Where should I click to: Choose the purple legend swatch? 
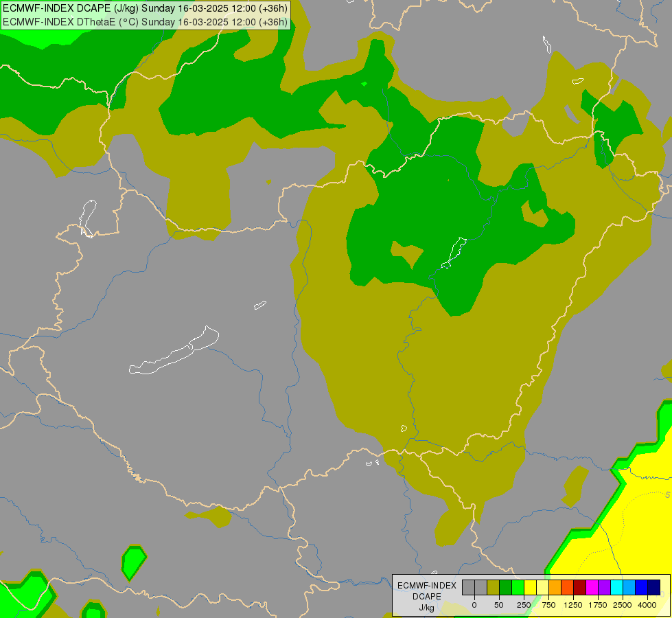click(x=604, y=588)
